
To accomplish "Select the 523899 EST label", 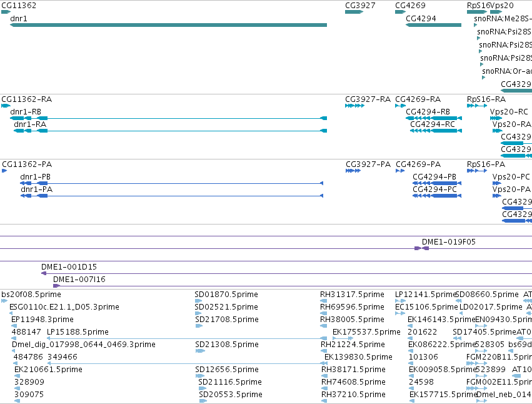I will coord(490,370).
